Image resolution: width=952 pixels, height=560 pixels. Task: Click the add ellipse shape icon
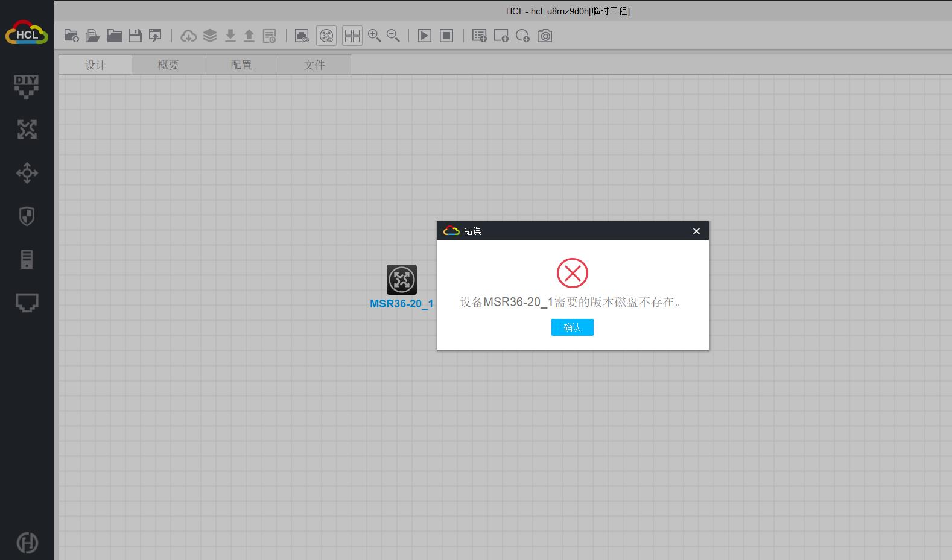coord(523,36)
